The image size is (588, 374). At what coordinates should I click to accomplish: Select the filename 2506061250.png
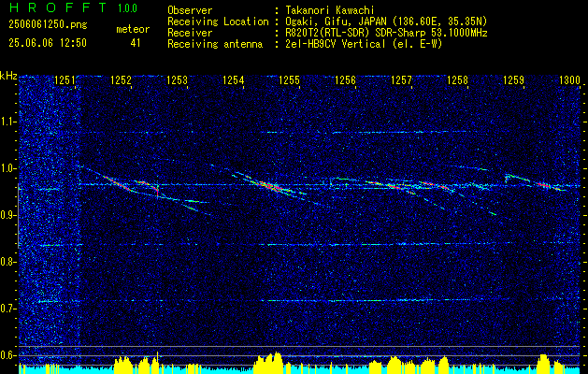pyautogui.click(x=48, y=25)
